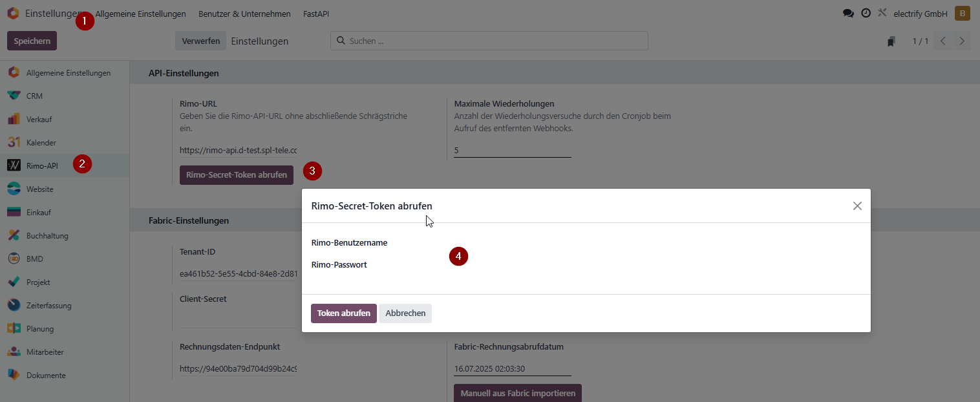Open the Odoo home app icon

click(x=13, y=13)
